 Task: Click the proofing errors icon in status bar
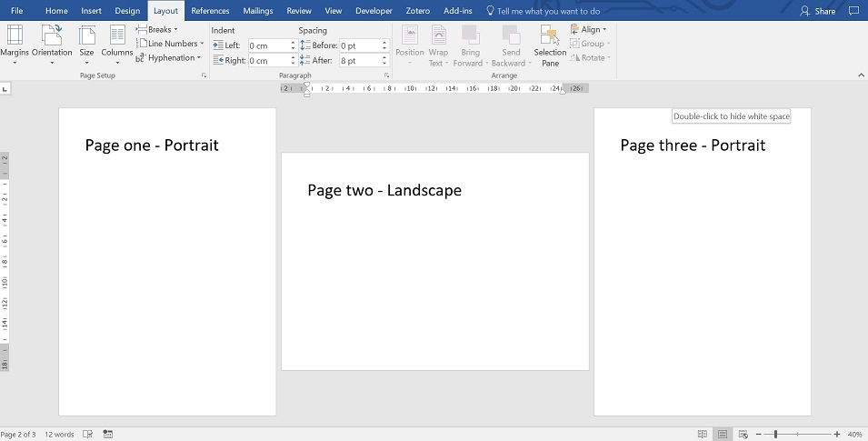point(86,435)
